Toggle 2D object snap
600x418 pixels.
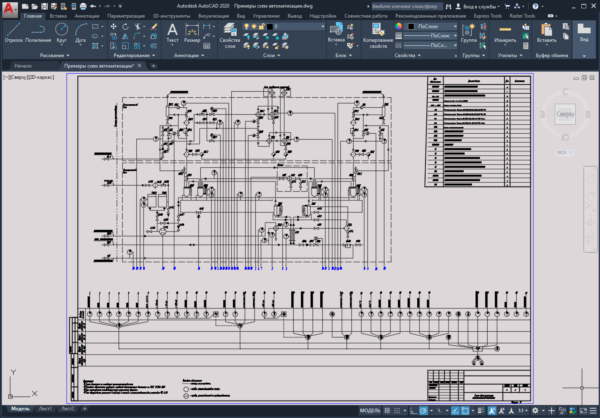pos(465,411)
